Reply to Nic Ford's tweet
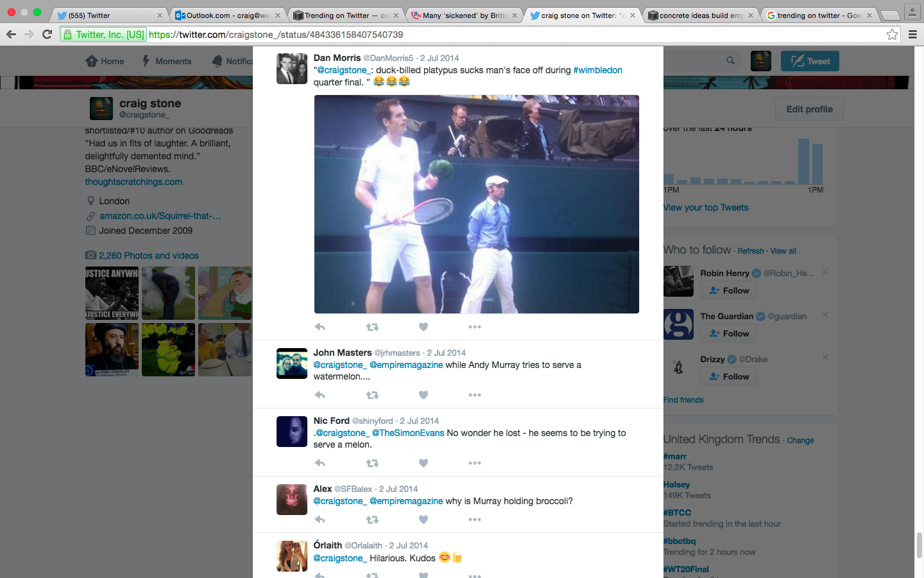This screenshot has height=578, width=924. [320, 463]
